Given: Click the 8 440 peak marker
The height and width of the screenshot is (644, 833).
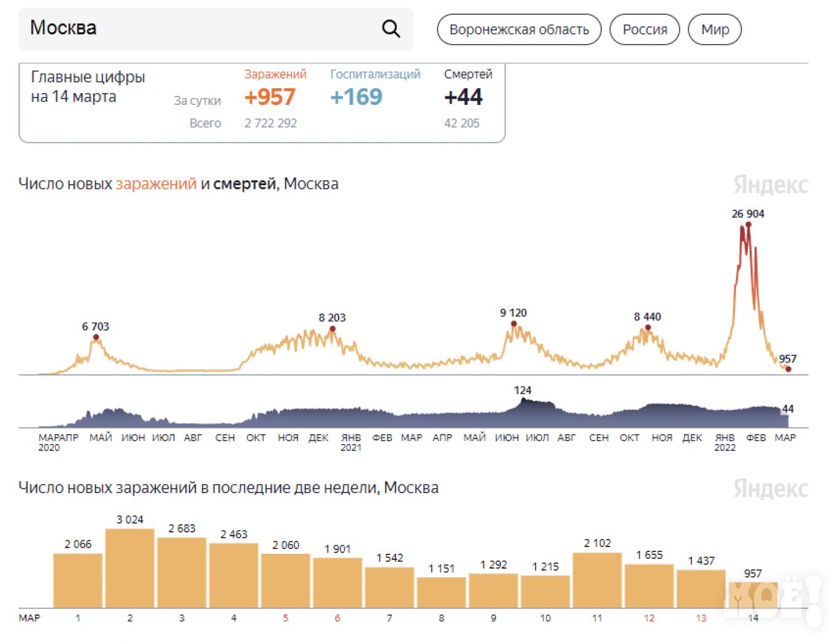Looking at the screenshot, I should coord(648,328).
